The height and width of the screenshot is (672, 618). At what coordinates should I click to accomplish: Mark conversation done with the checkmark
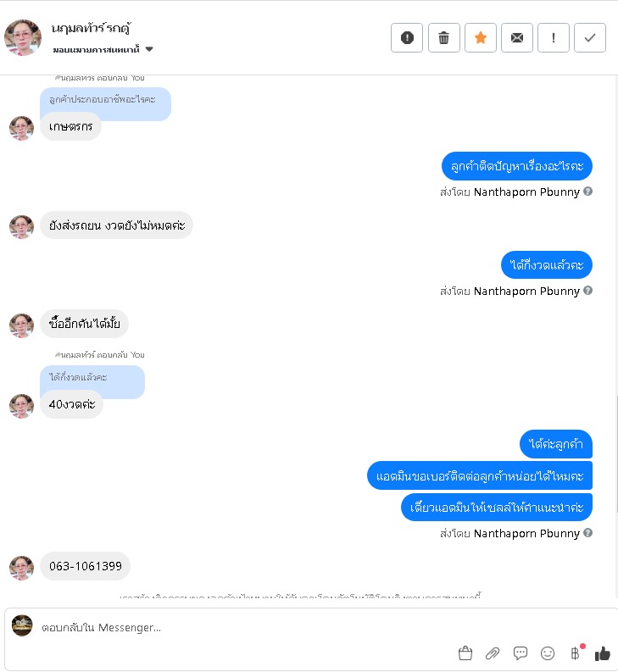click(x=590, y=38)
